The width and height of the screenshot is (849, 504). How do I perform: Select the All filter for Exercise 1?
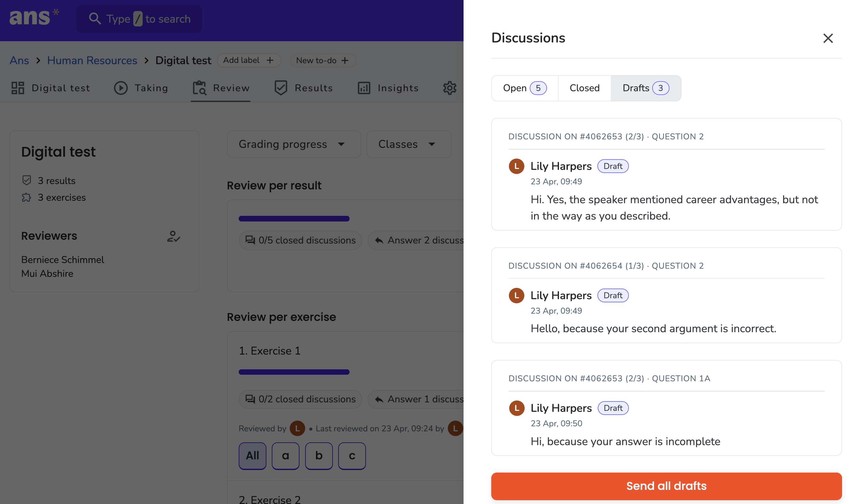coord(252,456)
